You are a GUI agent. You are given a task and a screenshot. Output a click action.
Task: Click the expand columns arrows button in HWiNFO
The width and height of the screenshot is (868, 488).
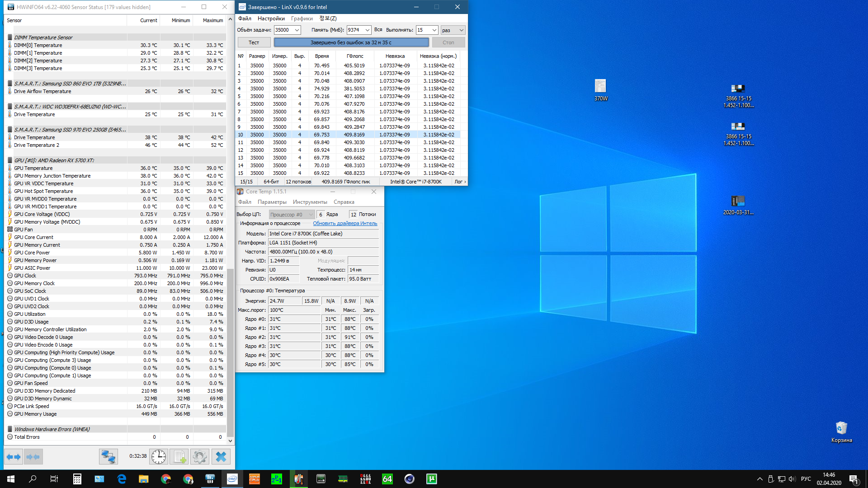click(14, 457)
